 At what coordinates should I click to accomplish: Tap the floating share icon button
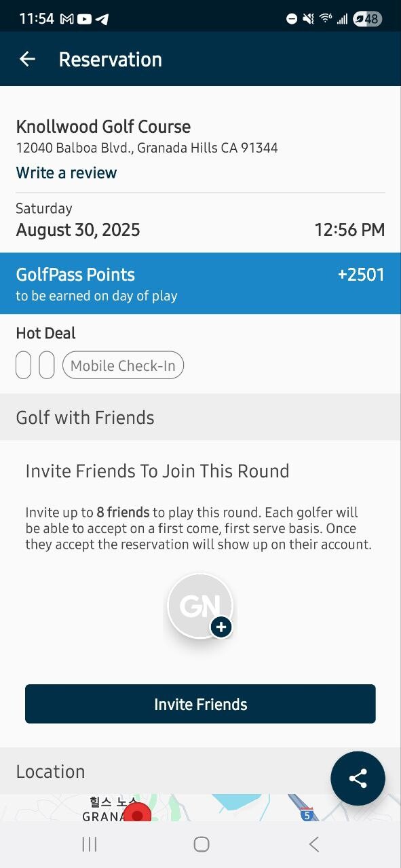click(358, 778)
